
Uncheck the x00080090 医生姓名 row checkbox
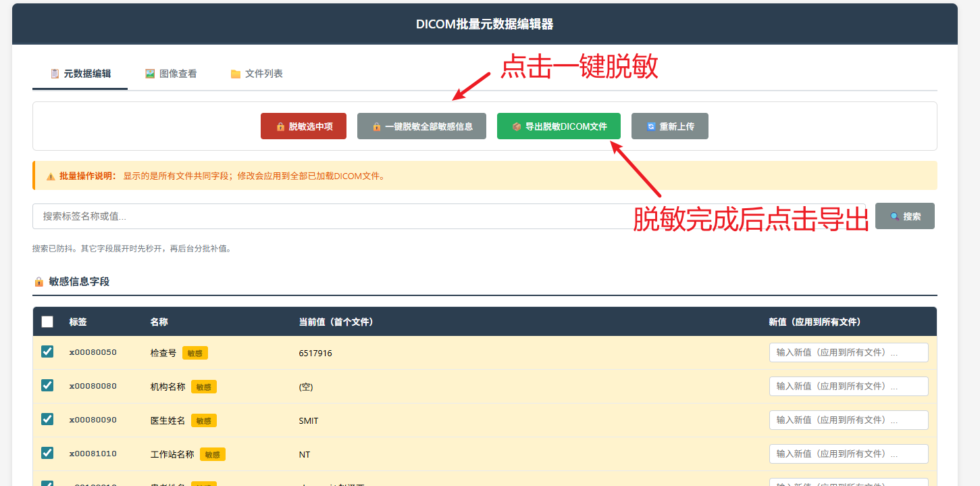[47, 419]
